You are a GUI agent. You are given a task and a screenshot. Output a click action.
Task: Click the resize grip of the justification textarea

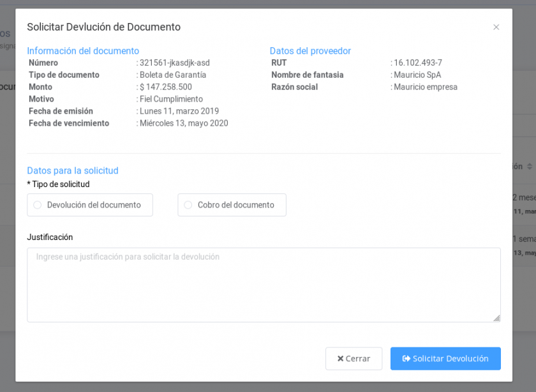tap(496, 317)
